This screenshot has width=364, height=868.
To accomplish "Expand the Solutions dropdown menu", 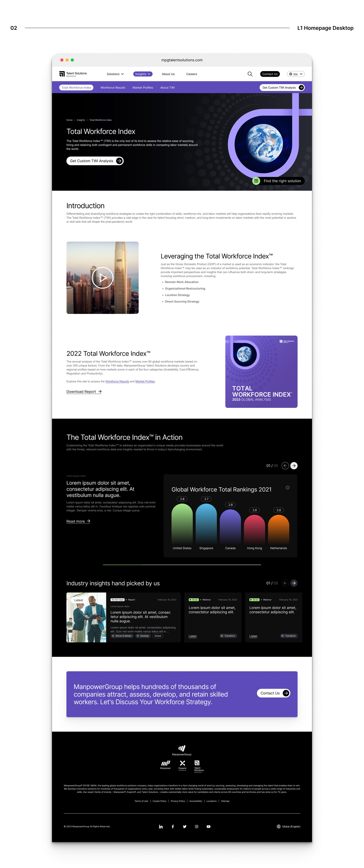I will click(x=115, y=74).
